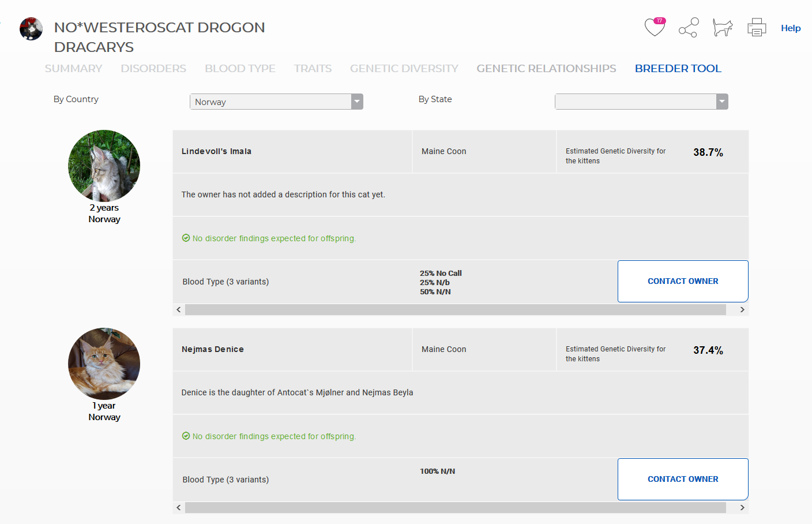Open the Norway country combo box

click(276, 102)
